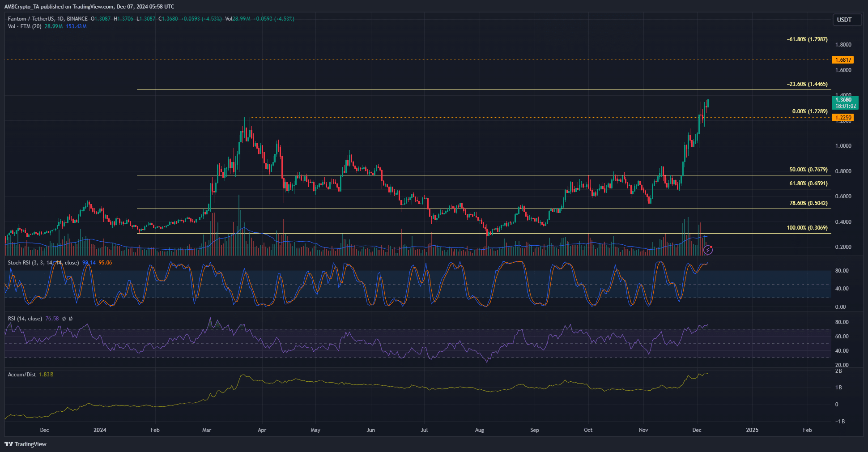Click -1B on the Accum/Dist axis
868x452 pixels.
(x=840, y=422)
